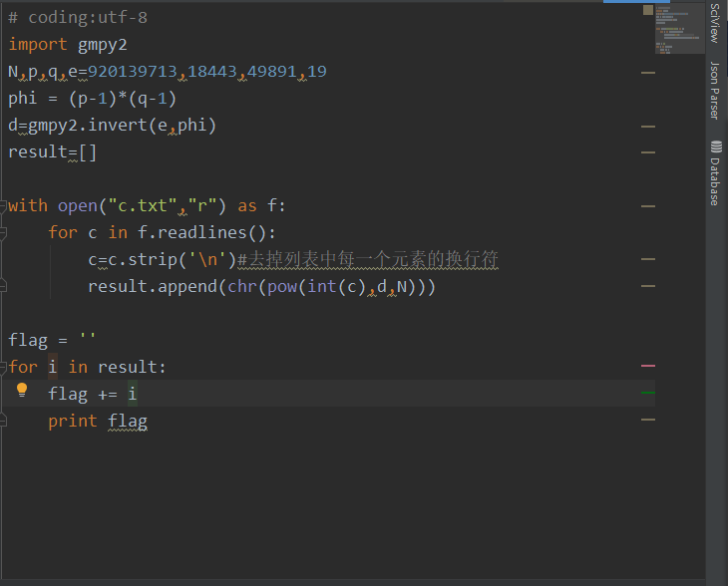The width and height of the screenshot is (728, 586).
Task: Click 'append' in result.append
Action: (x=187, y=287)
